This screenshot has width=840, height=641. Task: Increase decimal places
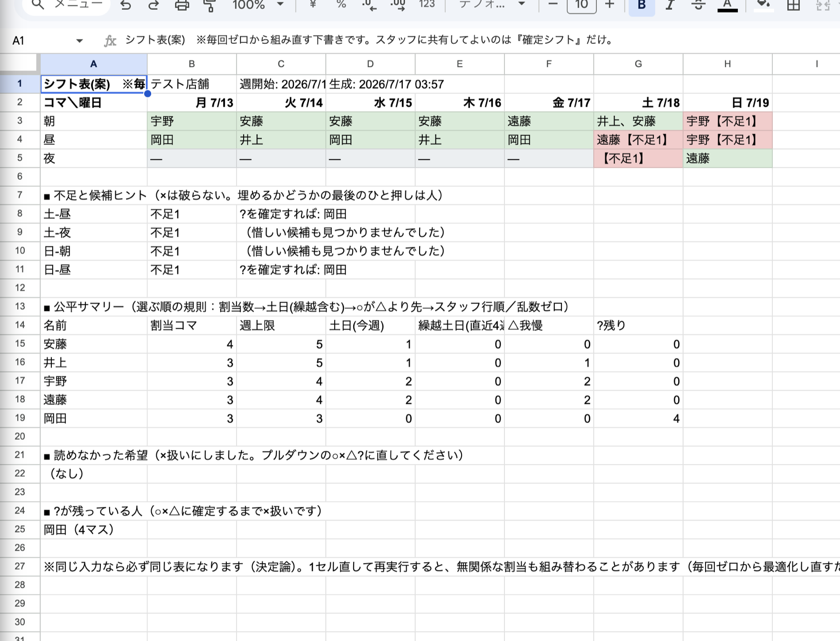pos(398,5)
